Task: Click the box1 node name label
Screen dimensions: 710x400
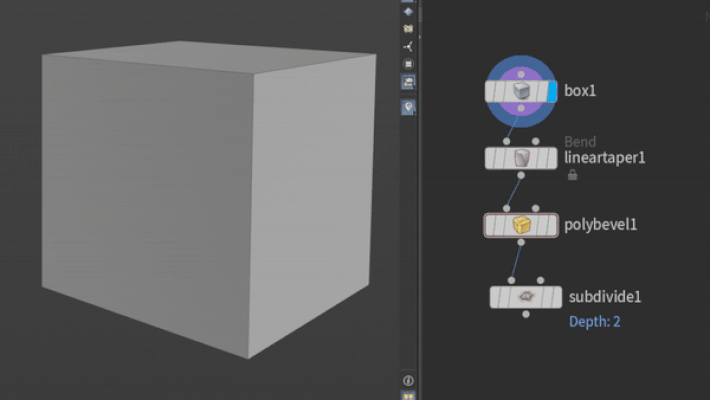Action: [580, 91]
